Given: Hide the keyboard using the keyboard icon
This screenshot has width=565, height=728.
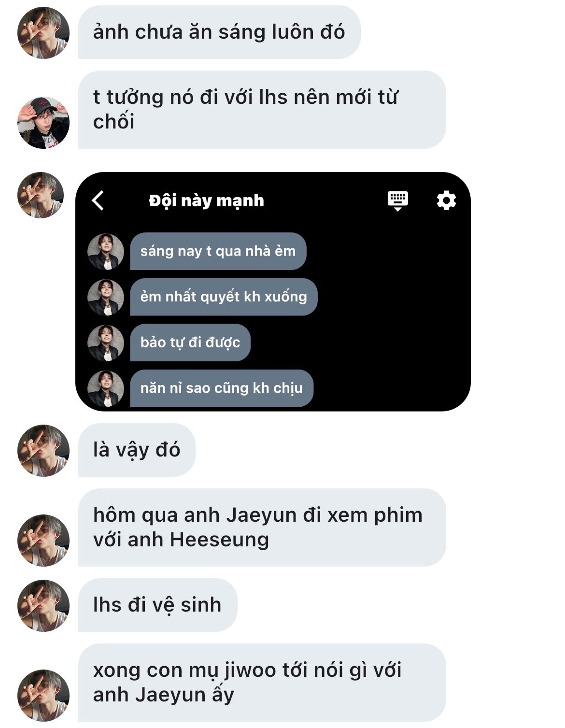Looking at the screenshot, I should [x=398, y=201].
